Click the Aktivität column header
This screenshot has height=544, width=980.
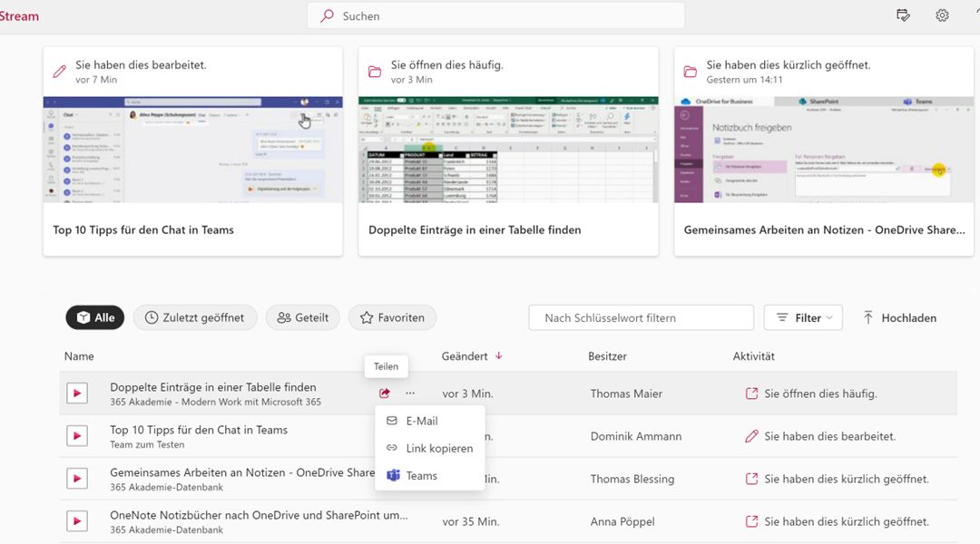point(753,356)
